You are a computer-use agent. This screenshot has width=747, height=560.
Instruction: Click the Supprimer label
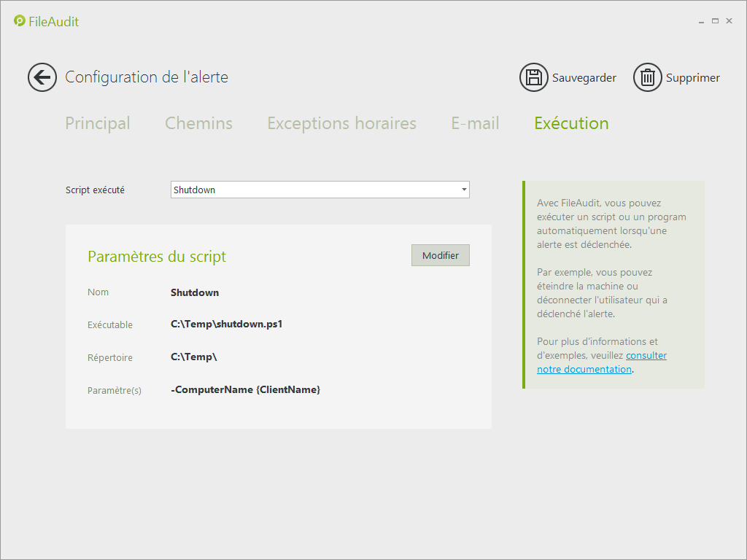click(x=692, y=78)
